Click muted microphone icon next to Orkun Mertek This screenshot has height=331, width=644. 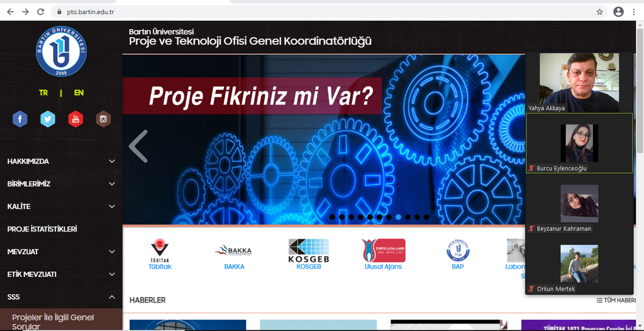click(531, 289)
